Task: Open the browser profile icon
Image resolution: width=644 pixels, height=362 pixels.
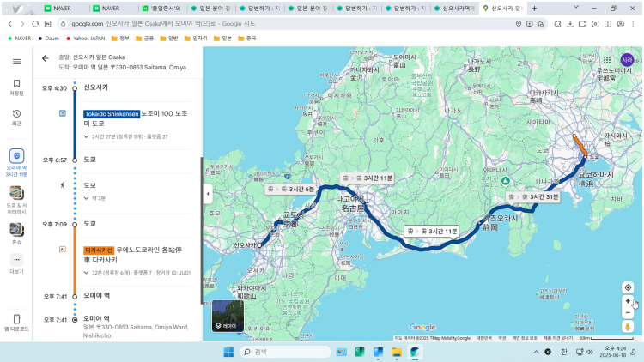Action: (621, 24)
